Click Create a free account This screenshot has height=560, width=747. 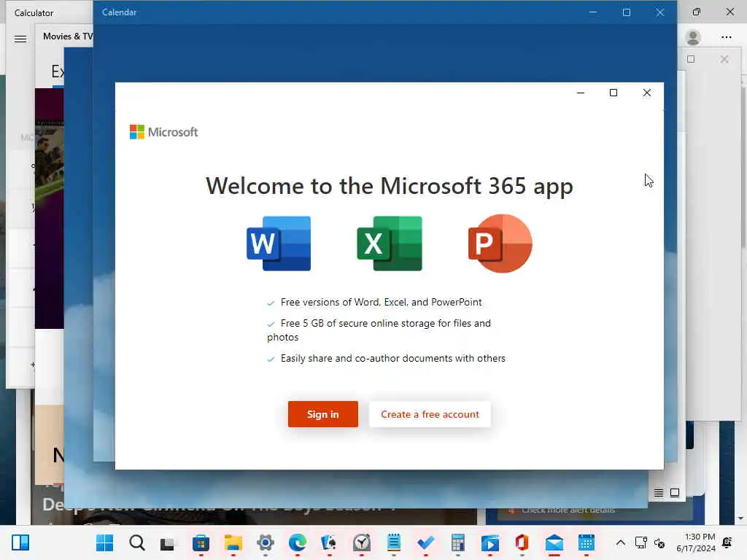[430, 414]
